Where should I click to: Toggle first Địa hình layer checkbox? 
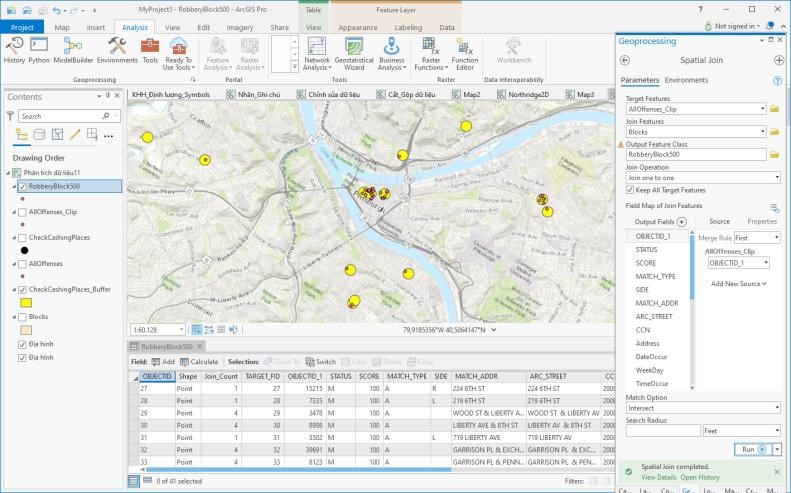tap(22, 344)
